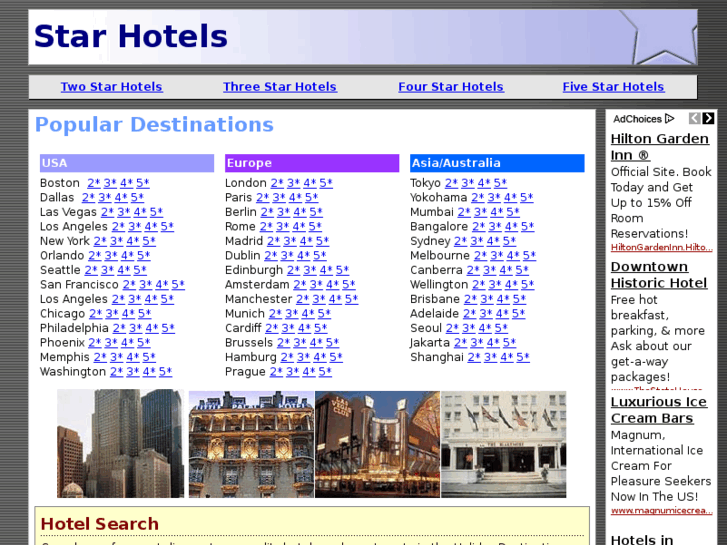Choose Edinburgh 4* hotels link
The image size is (727, 545).
(x=326, y=270)
